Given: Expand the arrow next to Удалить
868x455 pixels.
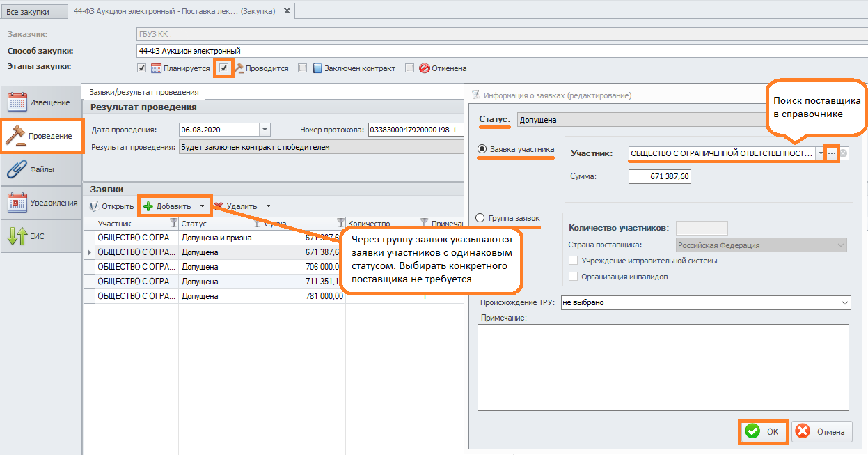Looking at the screenshot, I should tap(268, 206).
